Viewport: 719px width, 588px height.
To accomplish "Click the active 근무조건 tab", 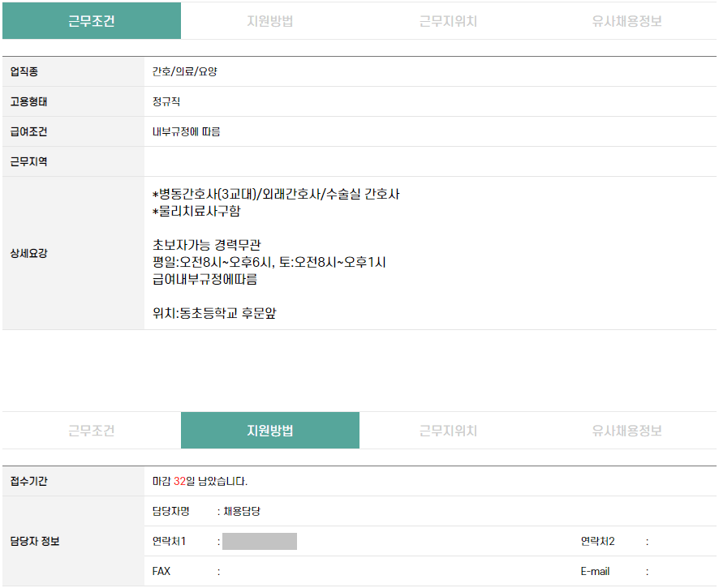I will 92,21.
